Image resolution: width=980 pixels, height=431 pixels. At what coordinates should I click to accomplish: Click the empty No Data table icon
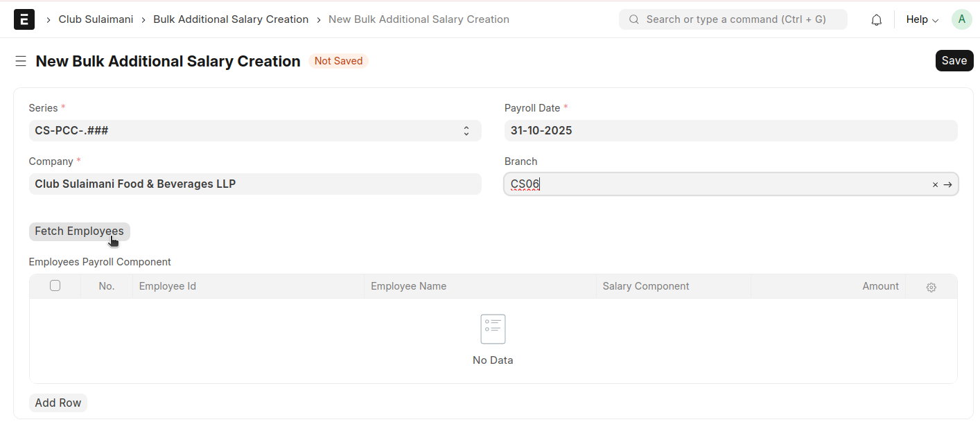point(493,329)
